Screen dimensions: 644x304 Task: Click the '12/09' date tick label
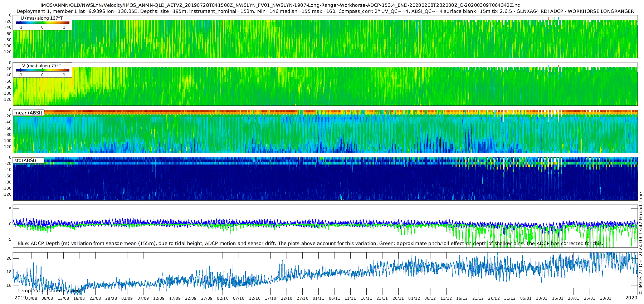159,298
